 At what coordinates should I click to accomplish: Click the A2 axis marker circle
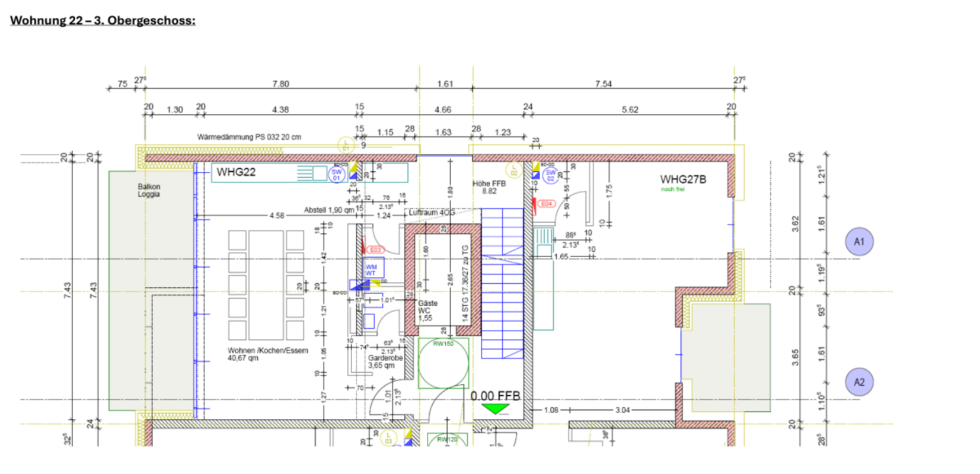pos(859,382)
